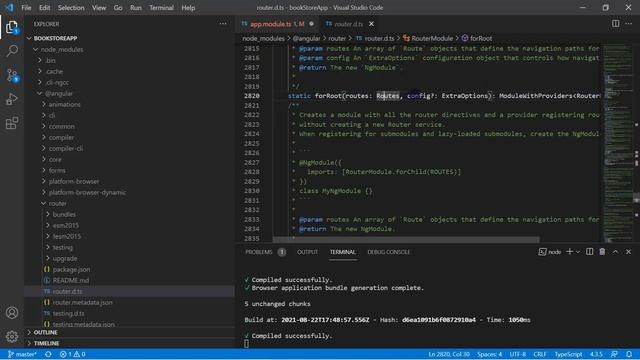Switch to the Debug Console panel tab
Image resolution: width=640 pixels, height=360 pixels.
[389, 252]
